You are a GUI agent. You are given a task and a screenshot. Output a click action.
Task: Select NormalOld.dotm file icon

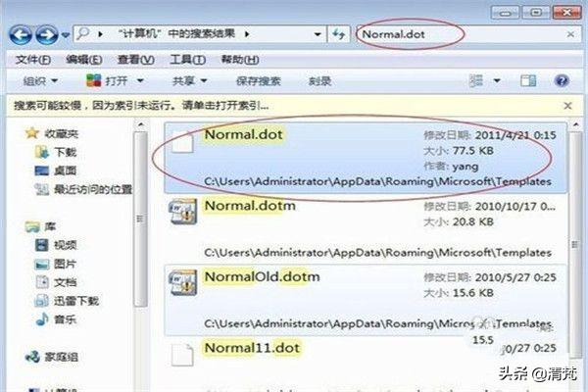[x=182, y=282]
